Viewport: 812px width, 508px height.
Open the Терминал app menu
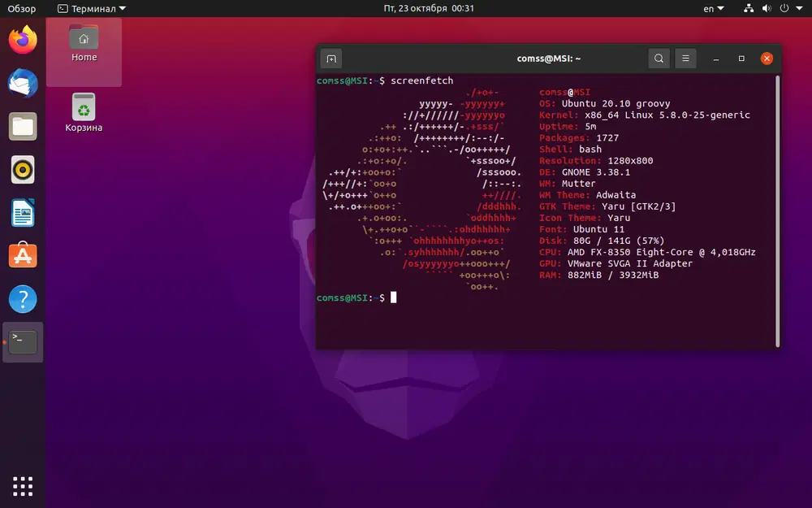click(x=92, y=8)
